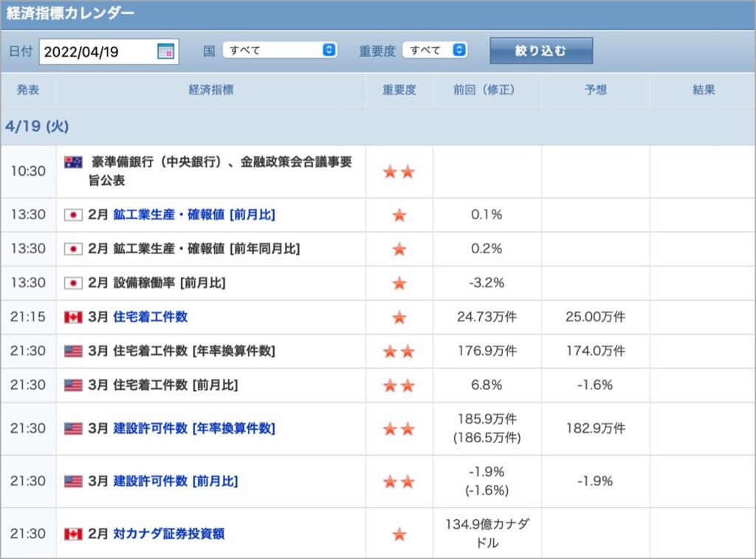The image size is (756, 559).
Task: Open the 建設許可件数 [前月比] link
Action: (x=176, y=481)
